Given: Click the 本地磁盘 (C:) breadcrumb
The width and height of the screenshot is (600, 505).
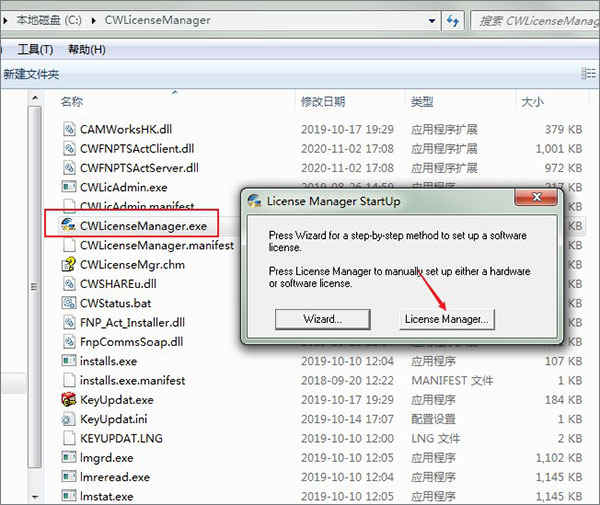Looking at the screenshot, I should tap(49, 20).
